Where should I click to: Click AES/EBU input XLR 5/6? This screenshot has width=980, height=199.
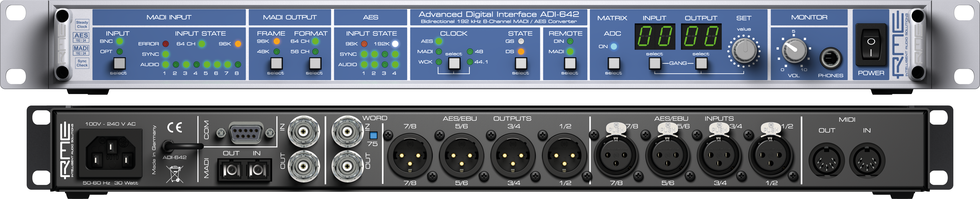668,155
